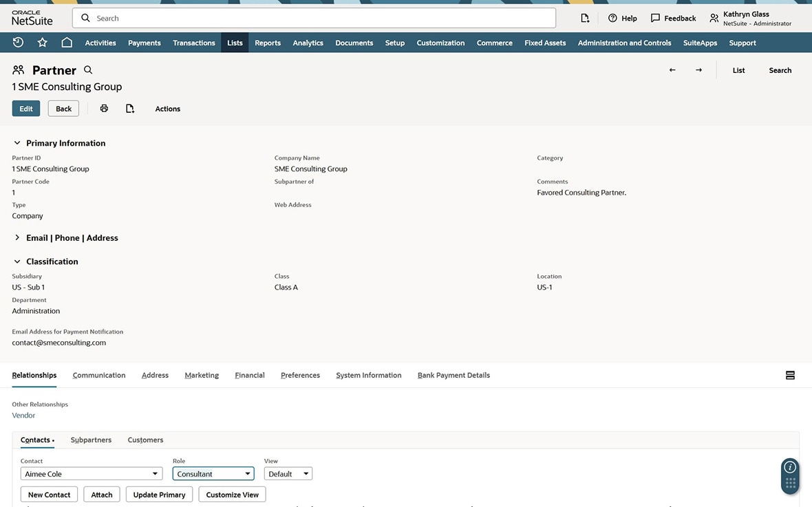Click the Edit button

[x=26, y=109]
